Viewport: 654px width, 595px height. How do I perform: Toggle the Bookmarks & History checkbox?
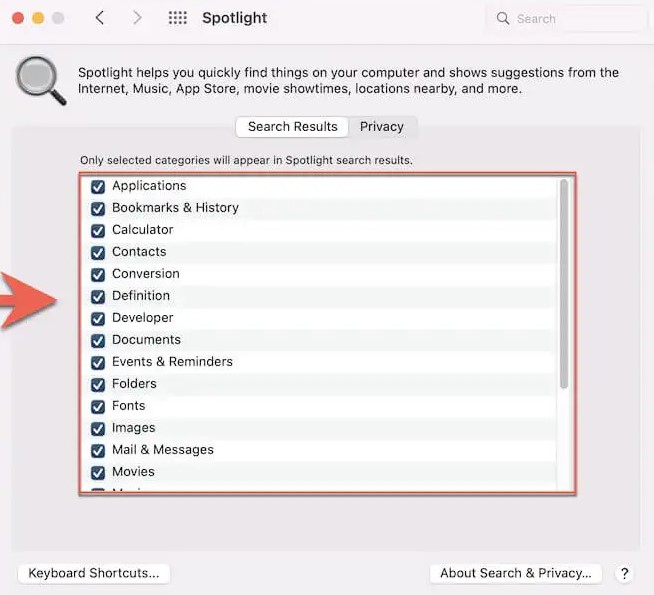click(x=98, y=208)
